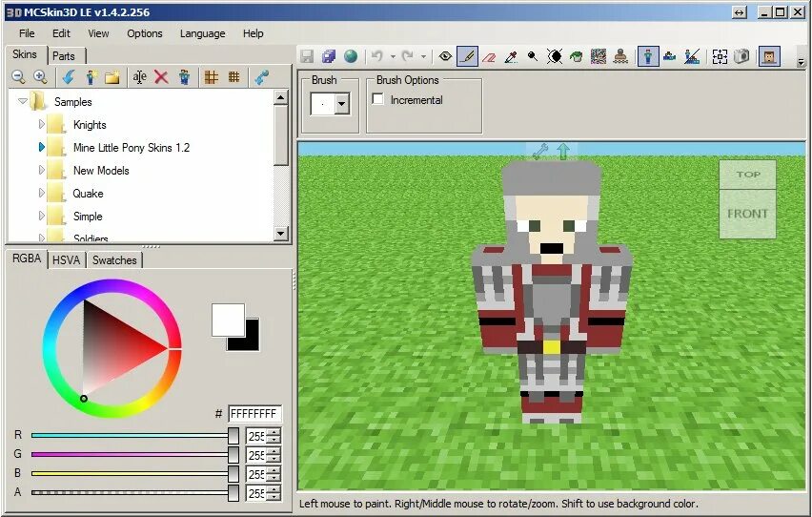Open the Undo history dropdown arrow

[393, 56]
